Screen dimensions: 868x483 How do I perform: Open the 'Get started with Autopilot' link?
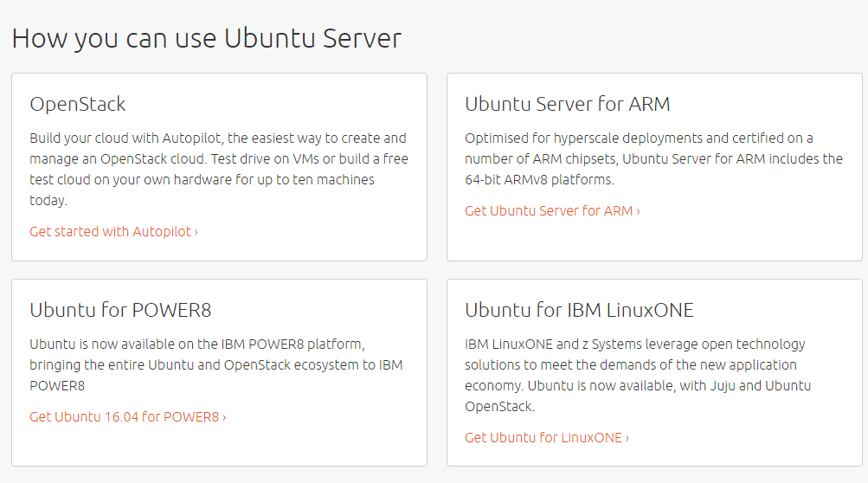[x=112, y=232]
